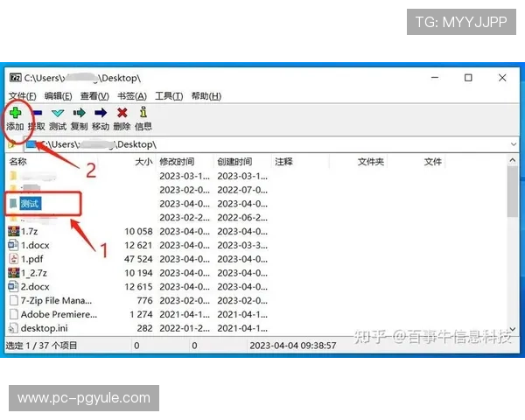Select the desktop.ini file icon

point(13,328)
